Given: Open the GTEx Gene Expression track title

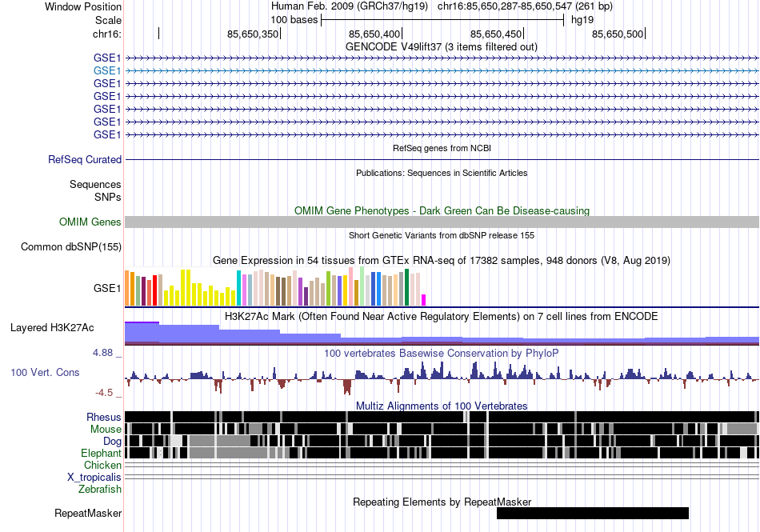Looking at the screenshot, I should point(442,261).
